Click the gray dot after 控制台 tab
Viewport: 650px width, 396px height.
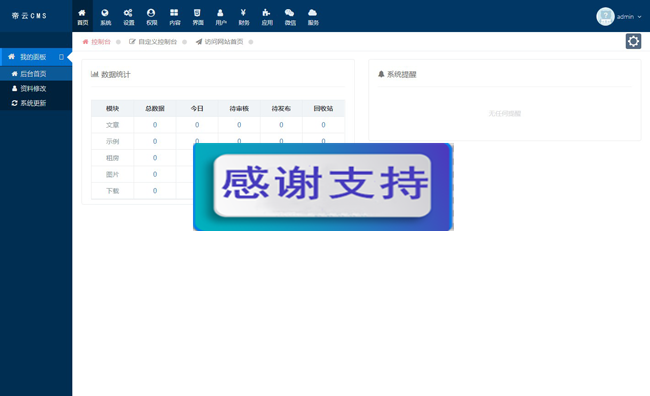(x=118, y=42)
